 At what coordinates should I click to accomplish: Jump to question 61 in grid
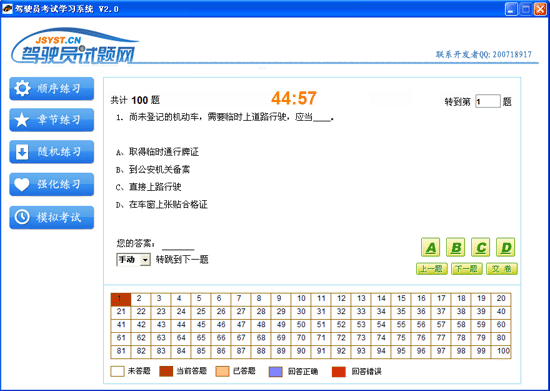tap(121, 338)
